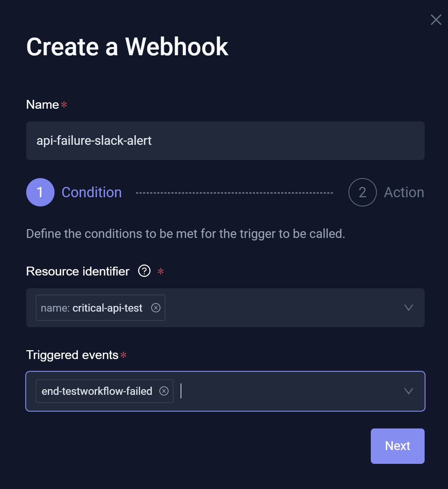This screenshot has height=489, width=448.
Task: Remove the end-testworkflow-failed event tag
Action: click(x=164, y=391)
